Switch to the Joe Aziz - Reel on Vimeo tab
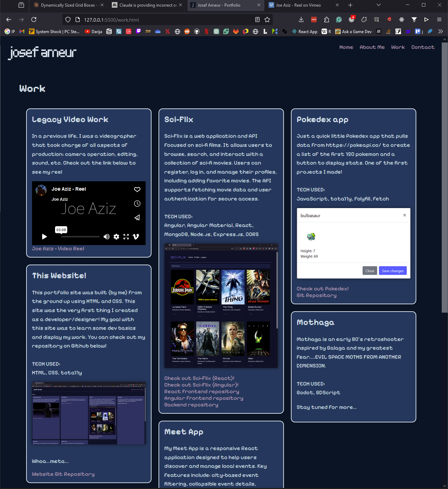Image resolution: width=448 pixels, height=489 pixels. click(x=302, y=5)
